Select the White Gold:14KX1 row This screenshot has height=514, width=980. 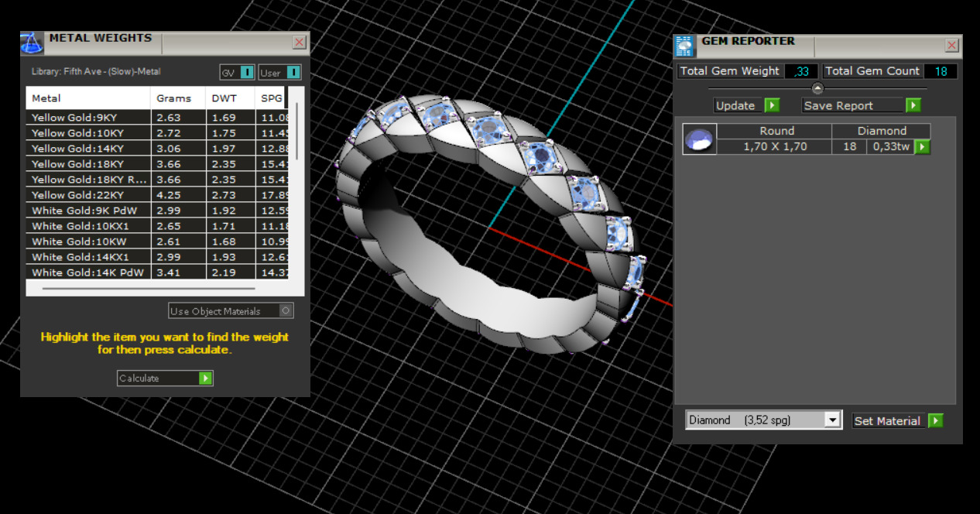[159, 257]
